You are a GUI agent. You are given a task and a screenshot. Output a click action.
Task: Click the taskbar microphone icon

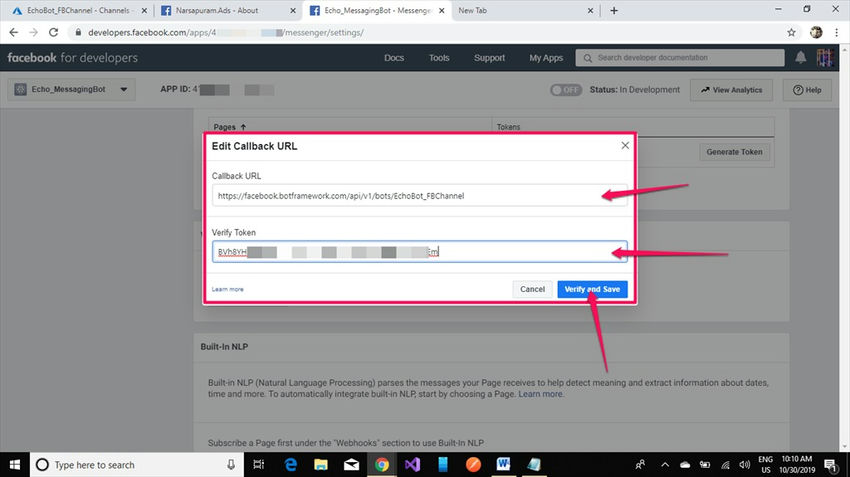[231, 465]
